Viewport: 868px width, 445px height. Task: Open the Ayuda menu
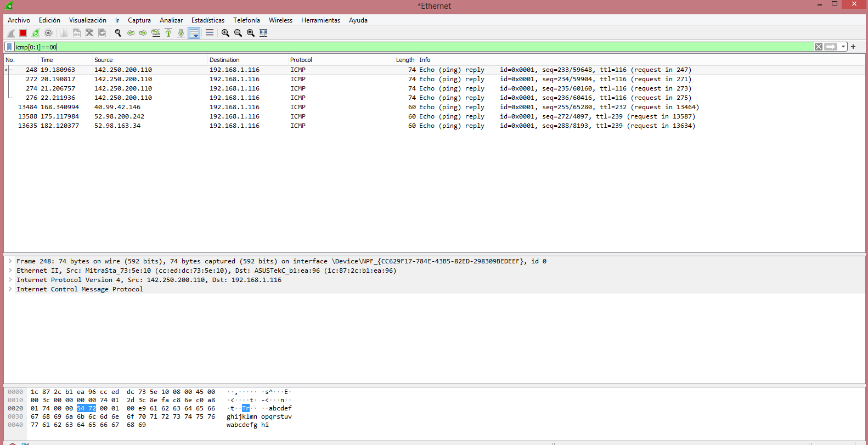point(358,20)
